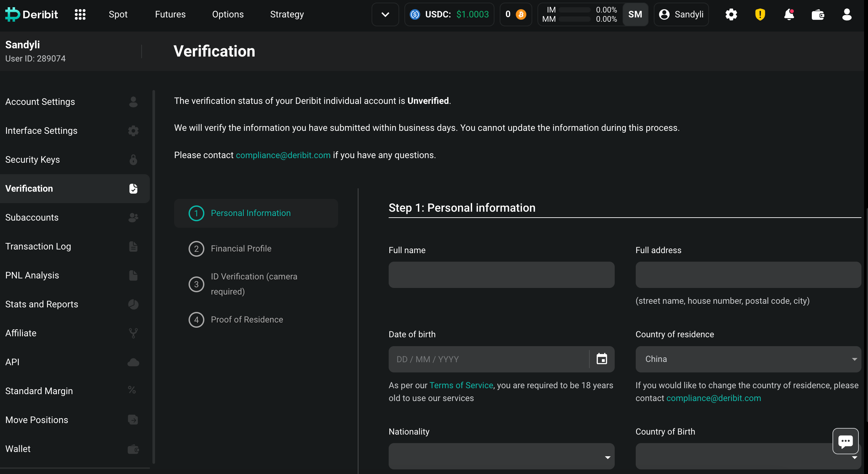Toggle the SM margin mode button
868x474 pixels.
(635, 14)
